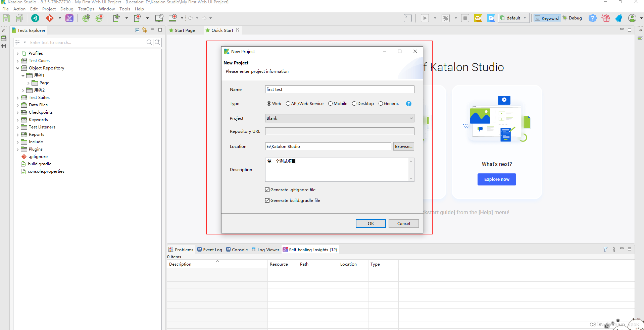Screen dimensions: 644x330
Task: Open the TestOps menu
Action: click(86, 9)
